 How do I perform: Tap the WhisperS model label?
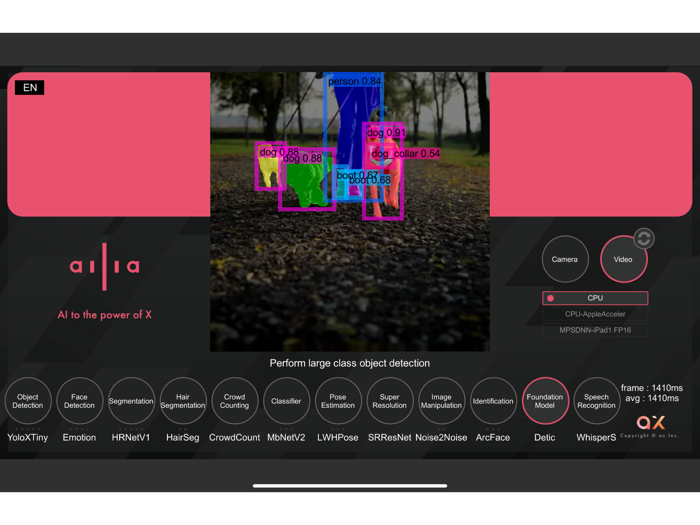pyautogui.click(x=596, y=438)
